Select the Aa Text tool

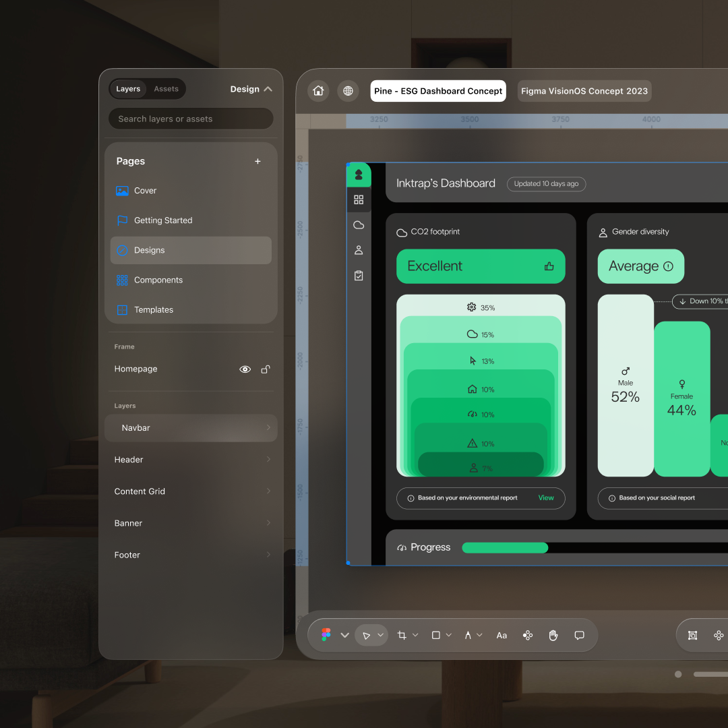(x=502, y=635)
